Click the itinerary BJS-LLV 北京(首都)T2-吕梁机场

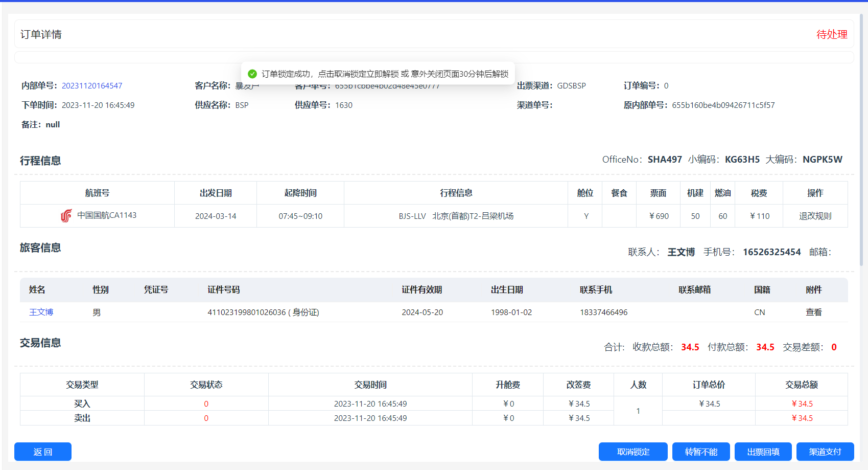point(456,216)
